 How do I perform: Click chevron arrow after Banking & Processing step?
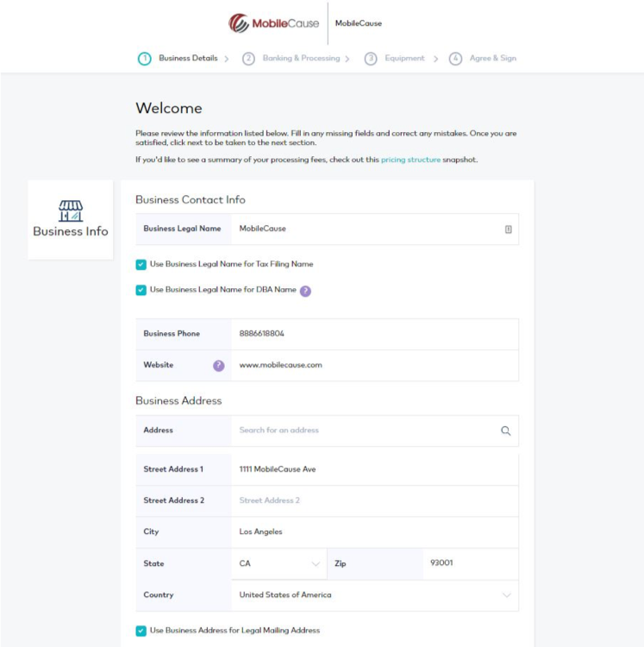pos(347,59)
